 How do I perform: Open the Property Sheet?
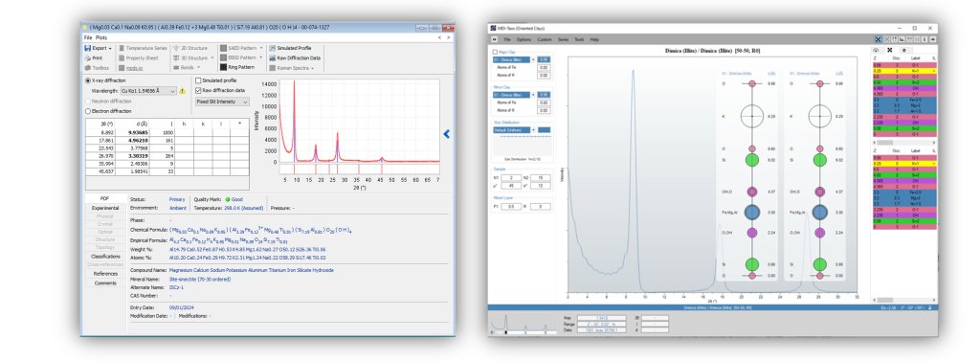pyautogui.click(x=138, y=58)
